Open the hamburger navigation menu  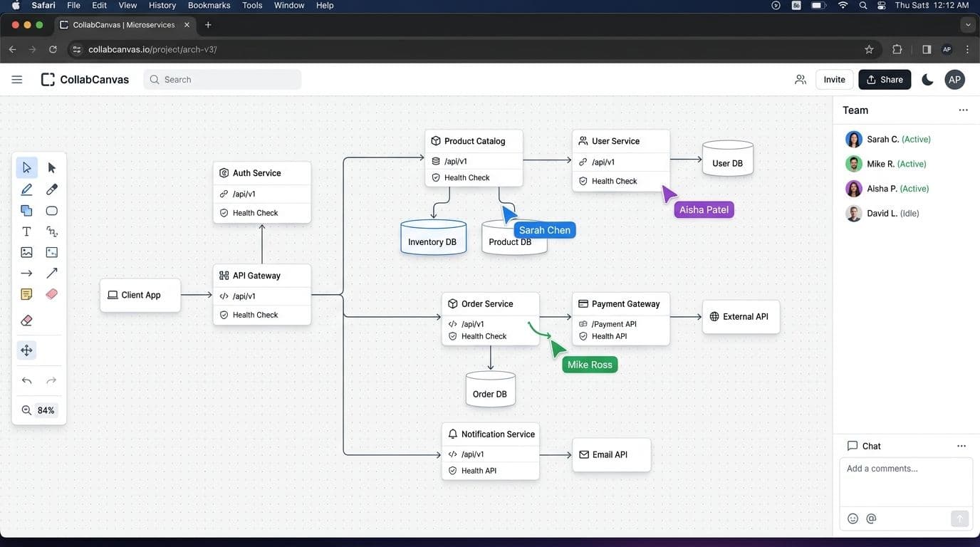pos(17,80)
